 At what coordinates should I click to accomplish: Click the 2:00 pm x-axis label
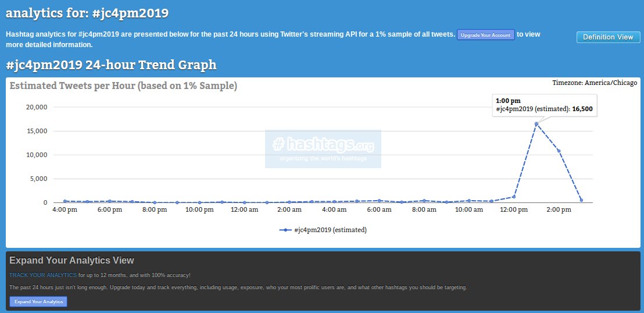click(559, 210)
